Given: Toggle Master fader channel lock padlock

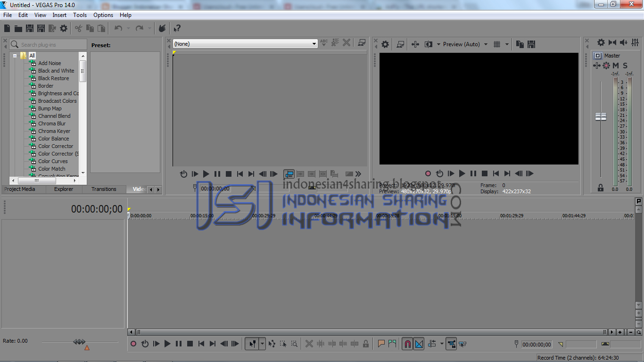Looking at the screenshot, I should click(601, 188).
